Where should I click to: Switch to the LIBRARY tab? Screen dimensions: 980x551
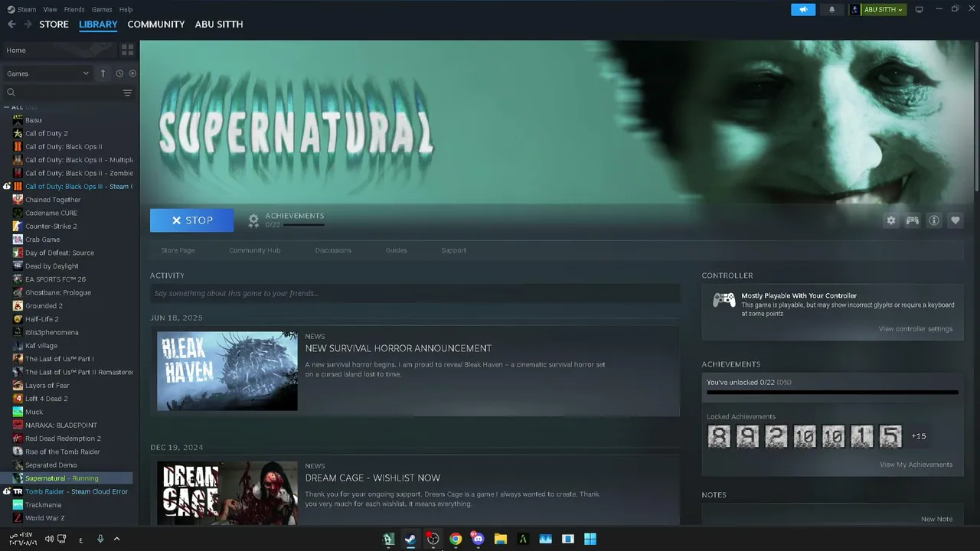98,24
